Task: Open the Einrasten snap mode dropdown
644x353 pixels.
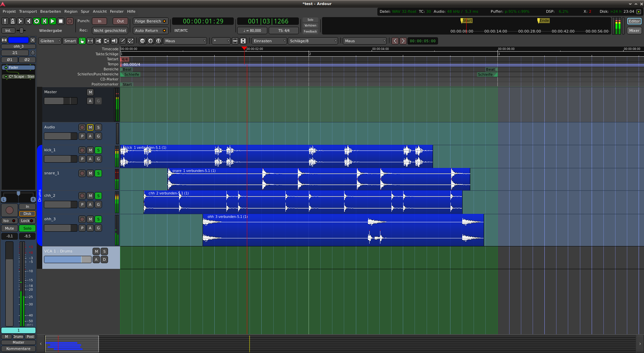Action: point(269,41)
